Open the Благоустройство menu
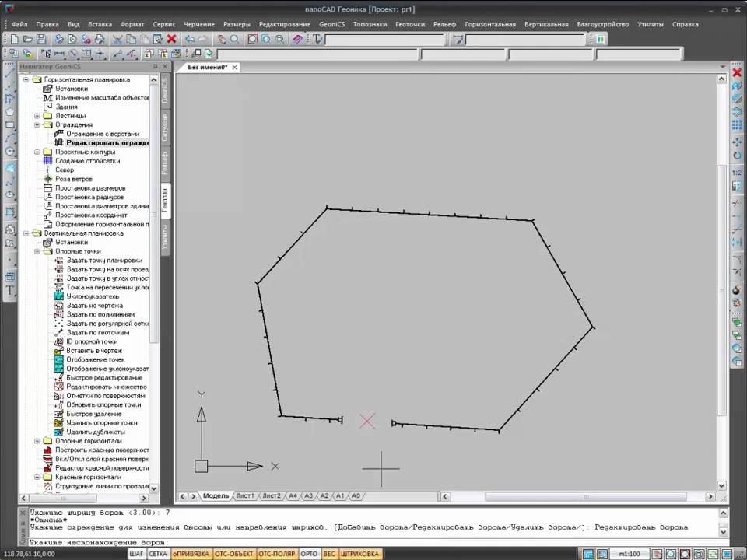The image size is (747, 560). (x=602, y=24)
